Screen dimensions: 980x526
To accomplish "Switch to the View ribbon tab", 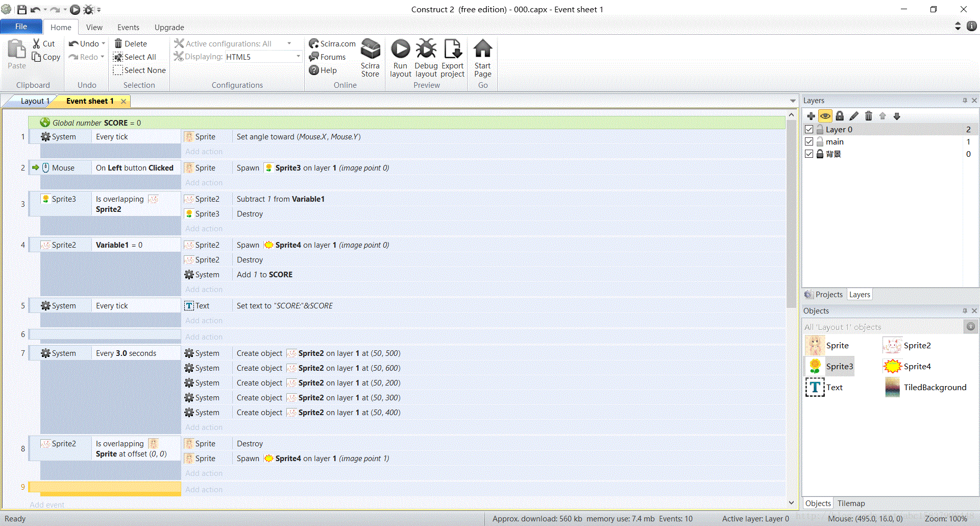I will [94, 28].
